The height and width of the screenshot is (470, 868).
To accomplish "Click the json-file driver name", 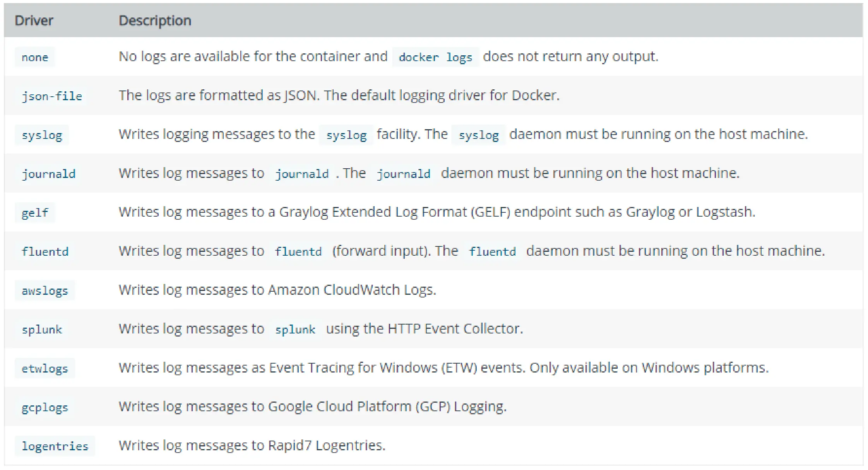I will [51, 96].
